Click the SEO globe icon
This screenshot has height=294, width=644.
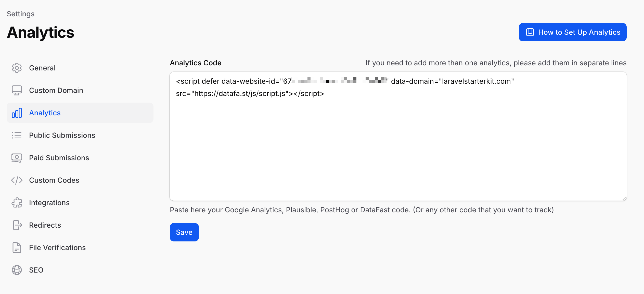pos(17,270)
